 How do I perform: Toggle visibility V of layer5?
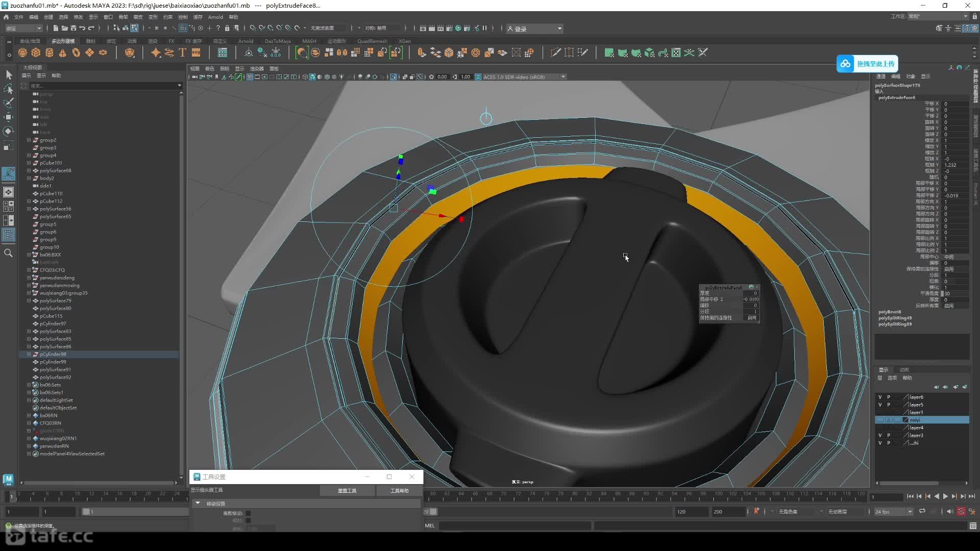880,405
